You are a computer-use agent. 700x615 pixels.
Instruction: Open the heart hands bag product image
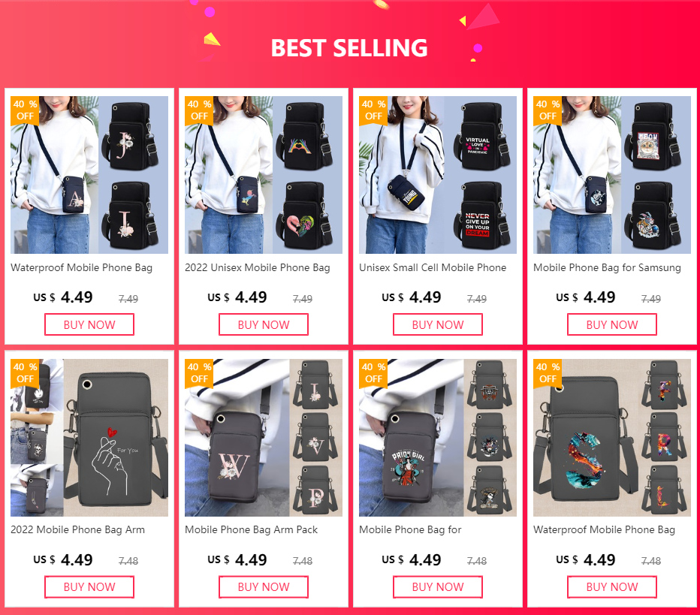(264, 175)
